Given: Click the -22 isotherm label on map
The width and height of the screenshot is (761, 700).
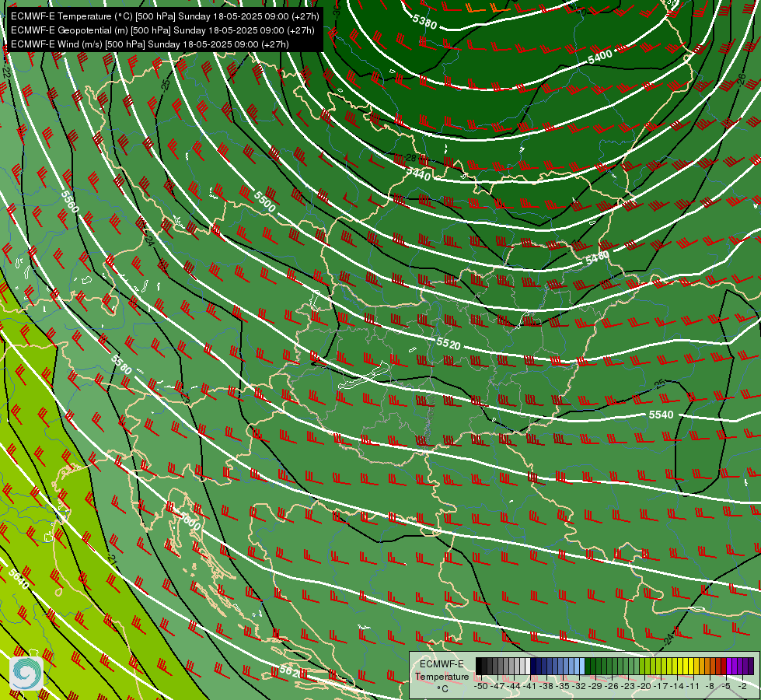Looking at the screenshot, I should 6,72.
